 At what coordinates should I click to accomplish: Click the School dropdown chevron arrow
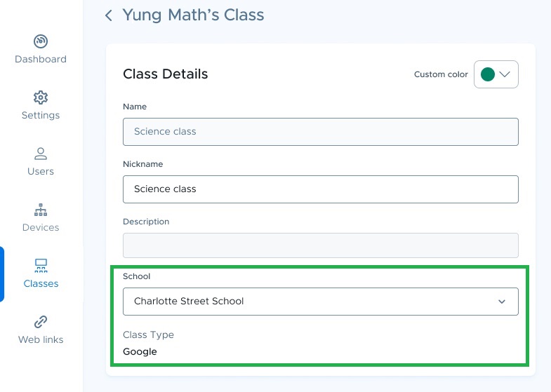tap(502, 302)
